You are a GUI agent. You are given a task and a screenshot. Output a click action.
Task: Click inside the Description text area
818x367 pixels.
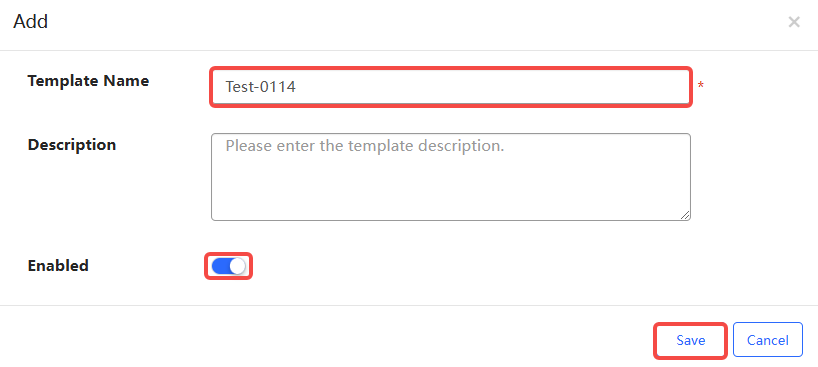[x=451, y=177]
